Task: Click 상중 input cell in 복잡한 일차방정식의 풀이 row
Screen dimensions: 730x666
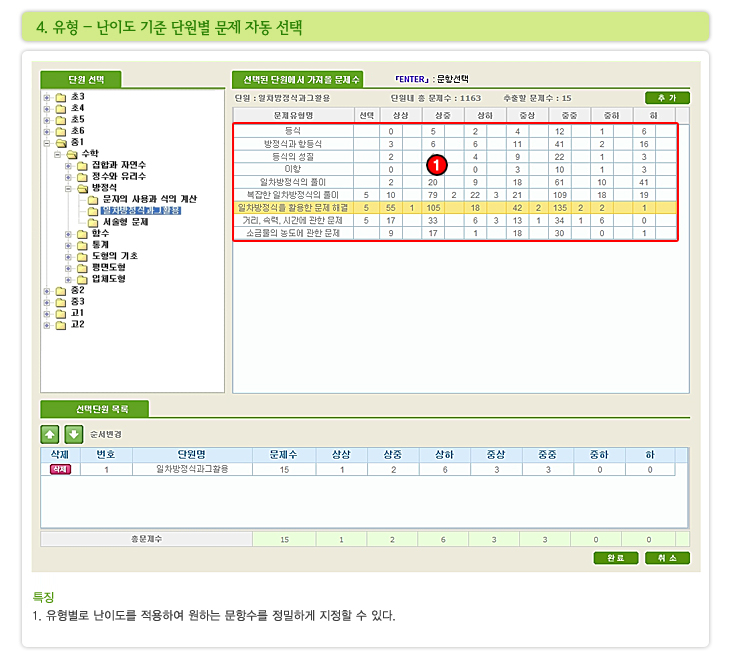Action: click(x=454, y=195)
